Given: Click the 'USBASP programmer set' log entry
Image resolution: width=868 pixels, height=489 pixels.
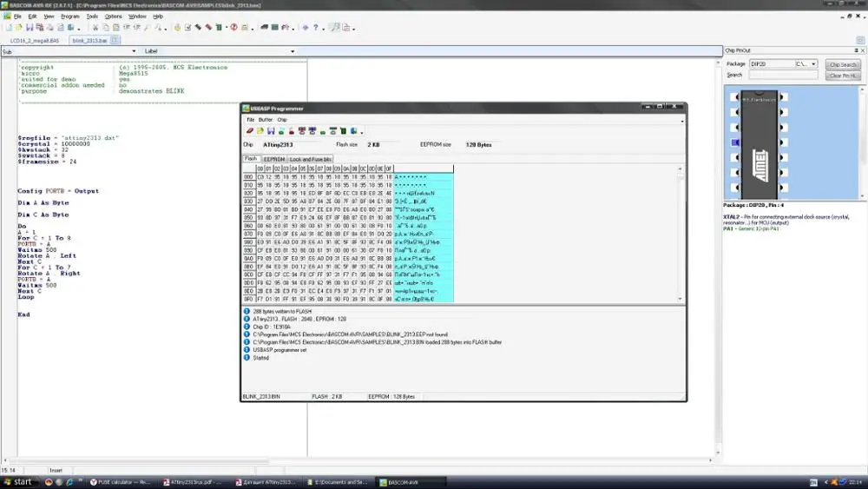Looking at the screenshot, I should 279,350.
